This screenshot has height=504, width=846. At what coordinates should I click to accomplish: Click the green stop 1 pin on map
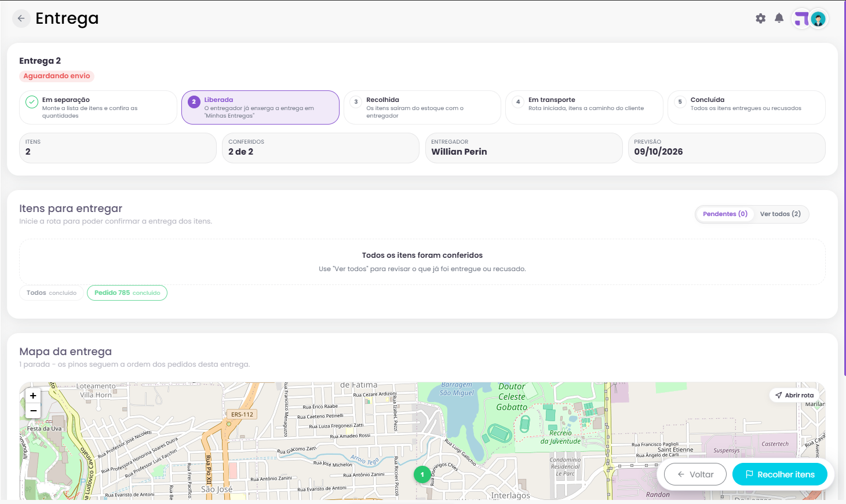(422, 474)
